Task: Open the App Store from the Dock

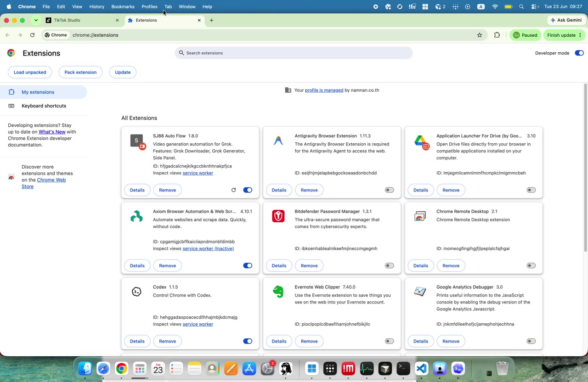Action: (x=249, y=368)
